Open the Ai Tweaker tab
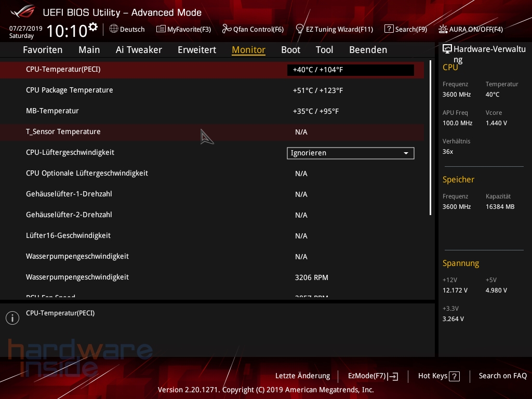The height and width of the screenshot is (399, 532). click(139, 50)
